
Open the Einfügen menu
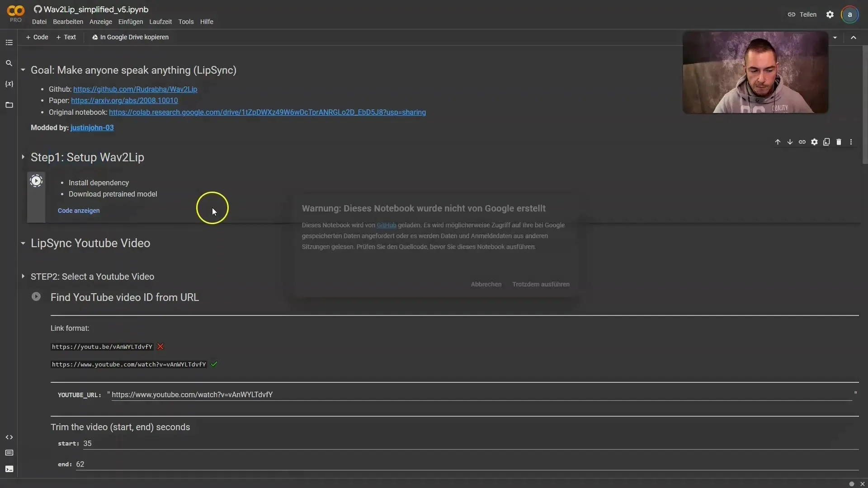coord(130,22)
